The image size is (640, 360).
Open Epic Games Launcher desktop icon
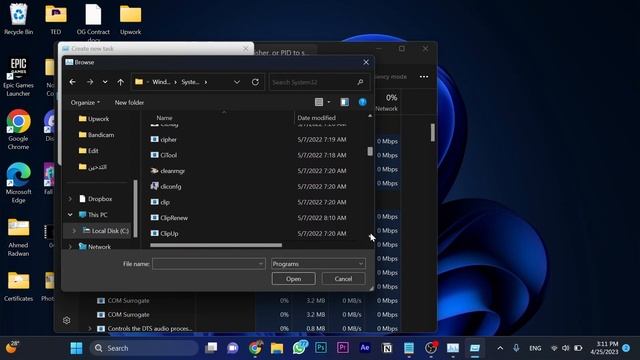click(x=18, y=76)
